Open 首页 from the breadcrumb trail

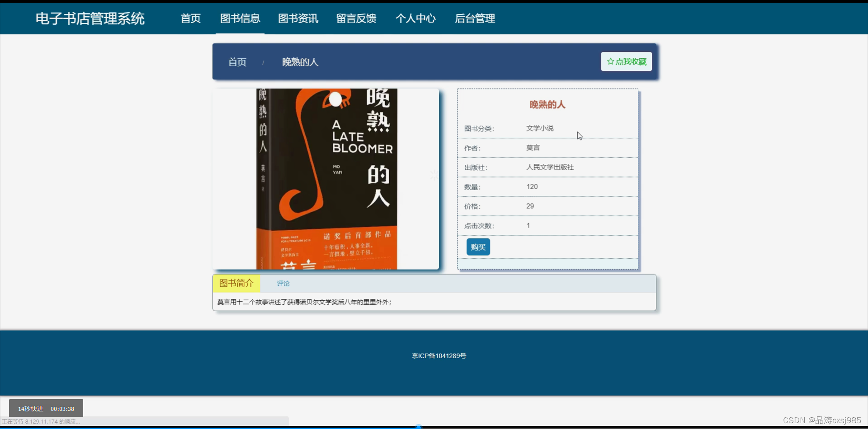coord(237,62)
